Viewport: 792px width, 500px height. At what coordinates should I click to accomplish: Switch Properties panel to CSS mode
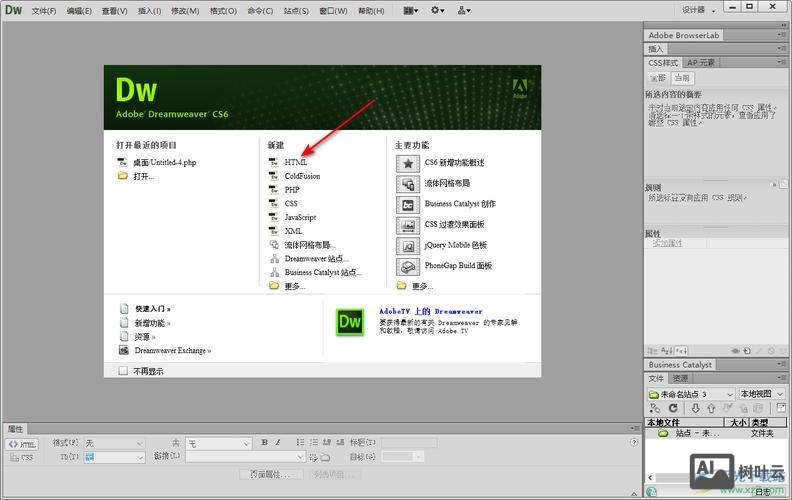[x=22, y=457]
